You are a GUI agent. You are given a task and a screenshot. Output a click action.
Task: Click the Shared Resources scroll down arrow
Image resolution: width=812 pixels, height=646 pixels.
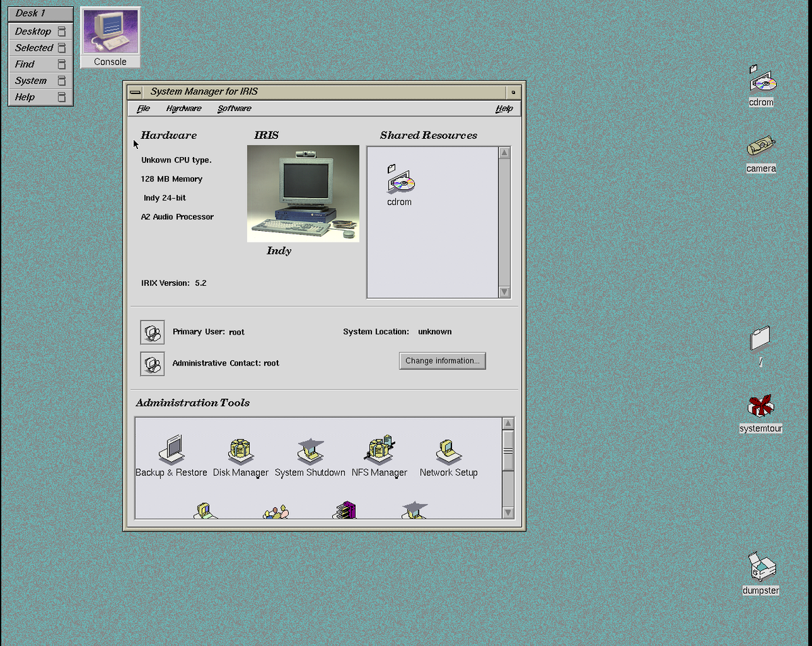point(504,292)
